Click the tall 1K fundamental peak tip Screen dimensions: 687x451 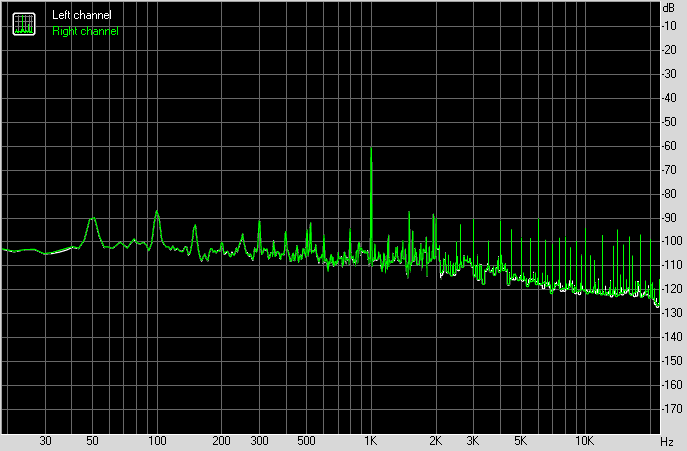[371, 149]
